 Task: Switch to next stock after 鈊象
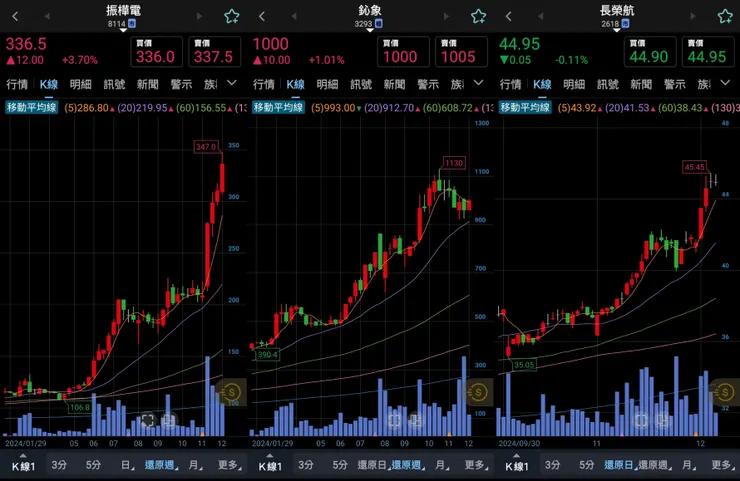coord(446,17)
